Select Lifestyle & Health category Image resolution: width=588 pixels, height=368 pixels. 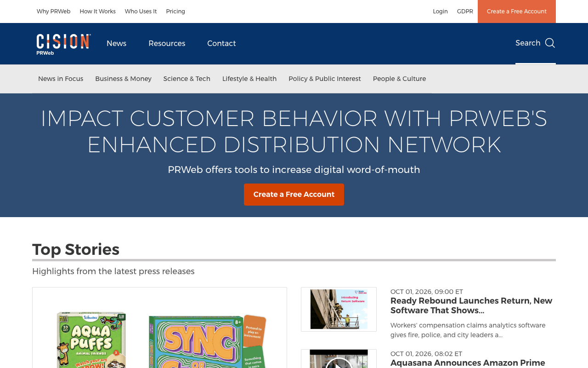click(249, 79)
